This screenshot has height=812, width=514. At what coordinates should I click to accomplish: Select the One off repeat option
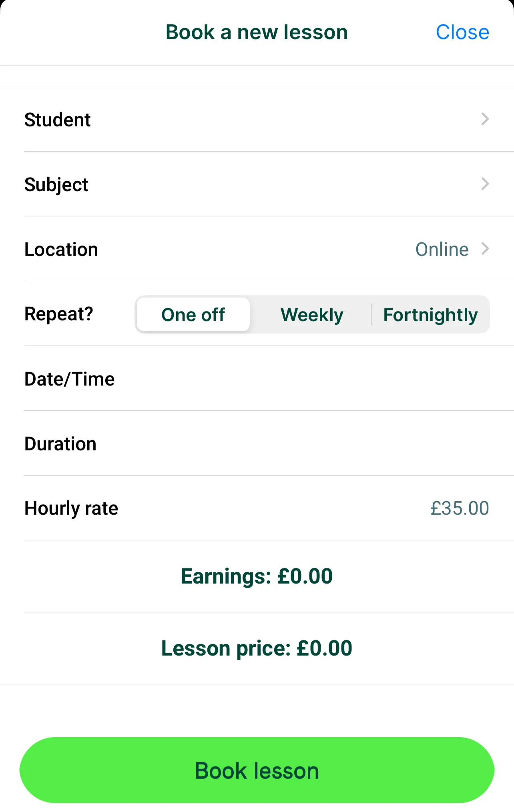click(x=193, y=315)
